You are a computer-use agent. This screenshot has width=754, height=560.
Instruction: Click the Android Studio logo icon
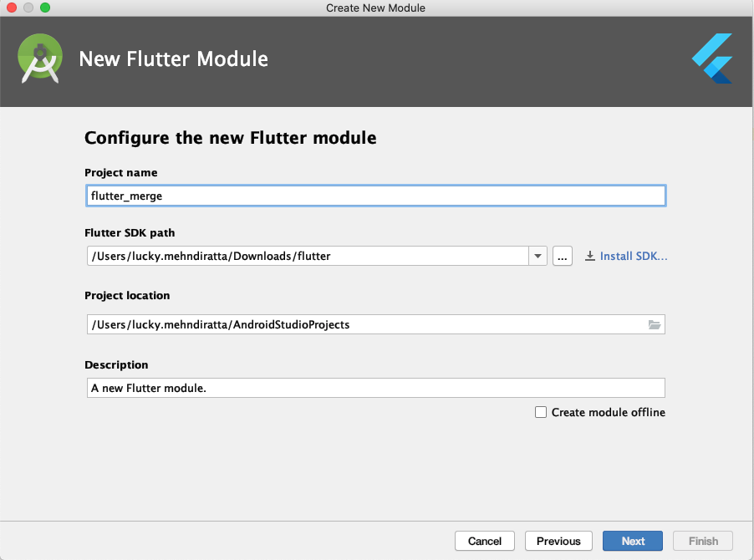(40, 59)
